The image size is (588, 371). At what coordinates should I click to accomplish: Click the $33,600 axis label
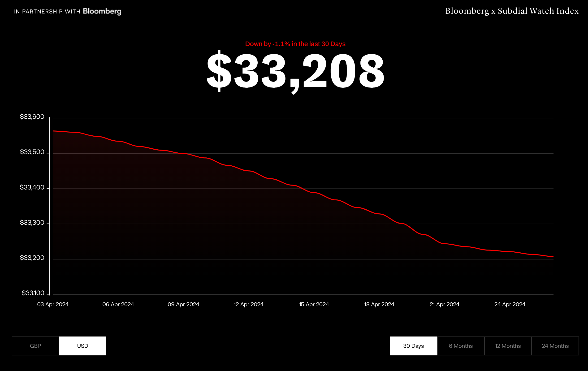point(32,117)
